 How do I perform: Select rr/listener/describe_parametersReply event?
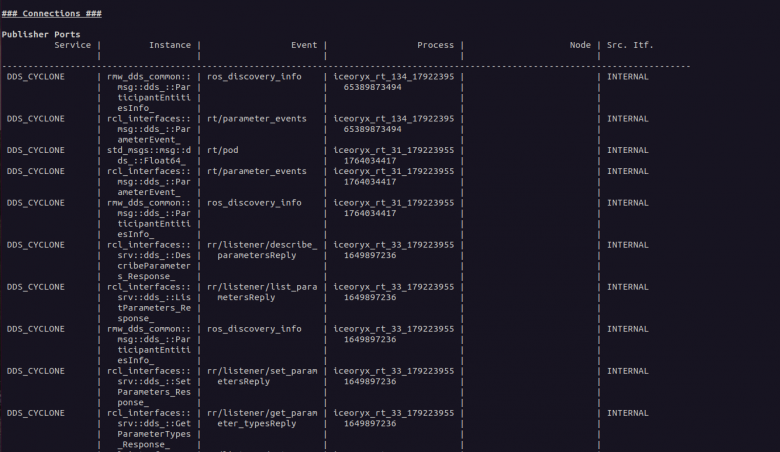pyautogui.click(x=262, y=250)
